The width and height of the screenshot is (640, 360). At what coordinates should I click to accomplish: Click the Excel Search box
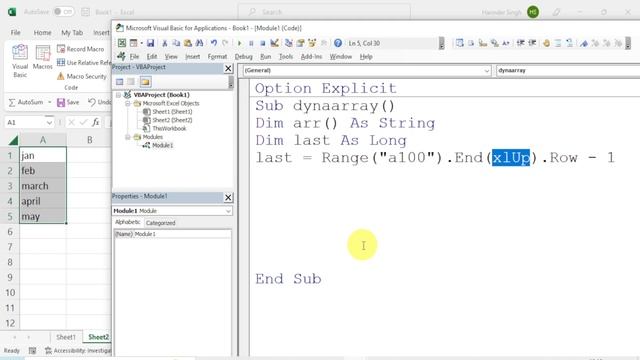324,12
